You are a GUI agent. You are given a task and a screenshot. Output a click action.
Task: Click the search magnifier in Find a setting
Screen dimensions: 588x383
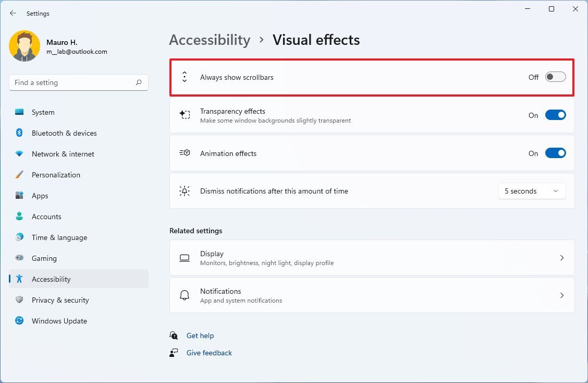(139, 82)
